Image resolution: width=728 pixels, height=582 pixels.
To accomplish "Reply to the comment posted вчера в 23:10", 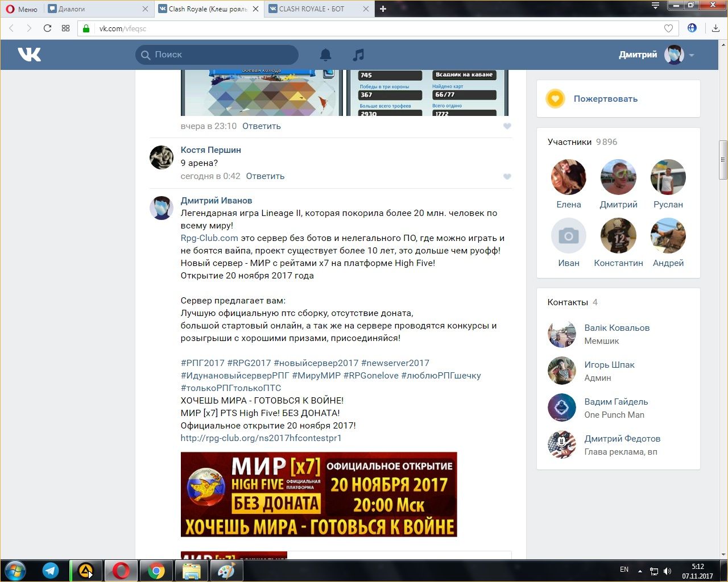I will coord(262,126).
